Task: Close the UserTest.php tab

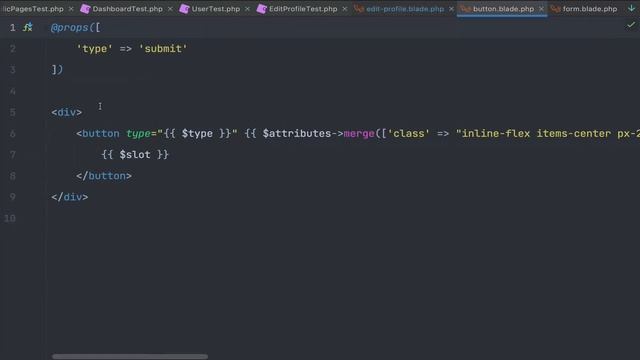Action: coord(247,9)
